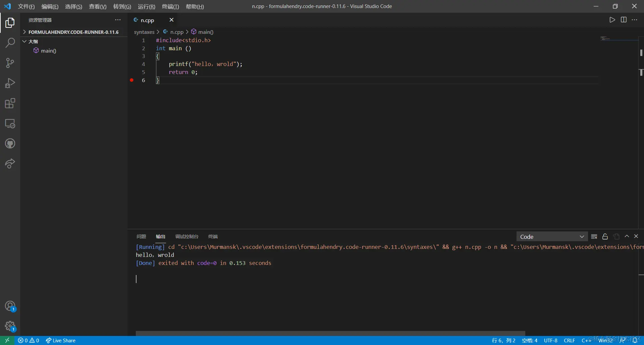Click the 行 6, 列 2 cursor position

click(x=503, y=340)
